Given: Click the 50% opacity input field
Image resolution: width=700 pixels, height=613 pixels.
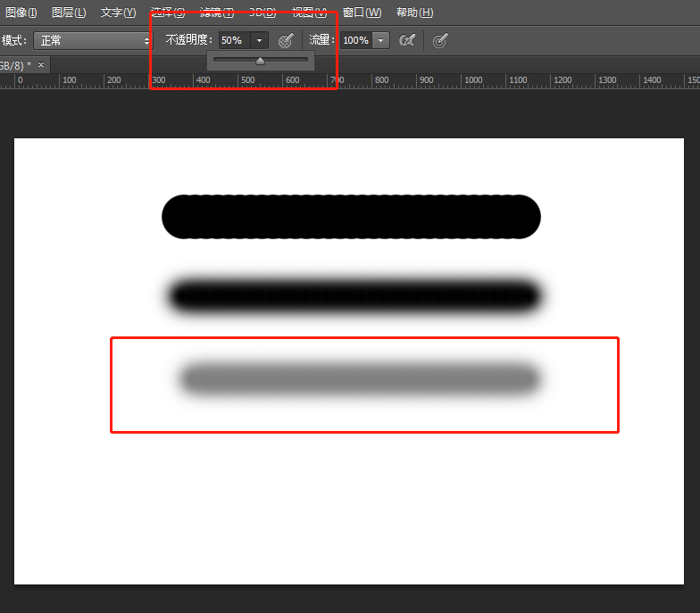Looking at the screenshot, I should [x=235, y=41].
